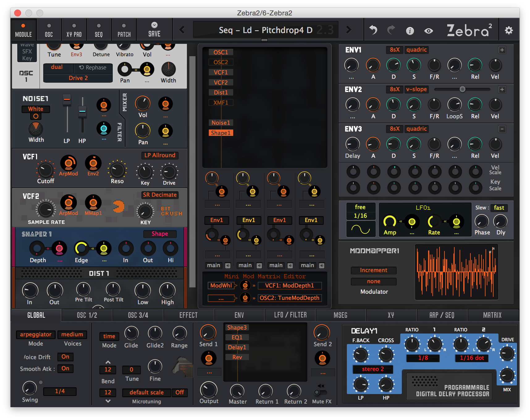
Task: Open VCF1 LP Allround filter type
Action: [x=160, y=155]
